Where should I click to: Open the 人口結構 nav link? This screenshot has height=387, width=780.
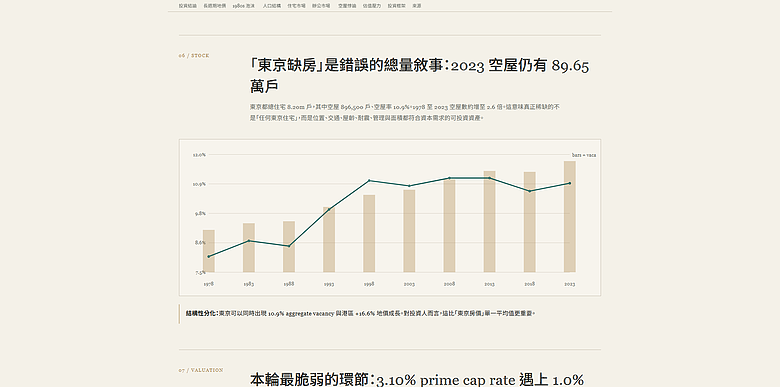pyautogui.click(x=272, y=6)
